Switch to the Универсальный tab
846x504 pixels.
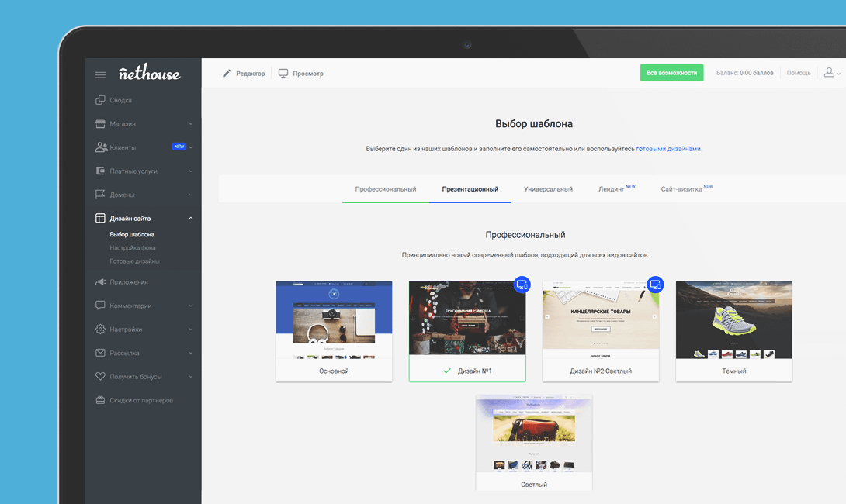pyautogui.click(x=548, y=189)
